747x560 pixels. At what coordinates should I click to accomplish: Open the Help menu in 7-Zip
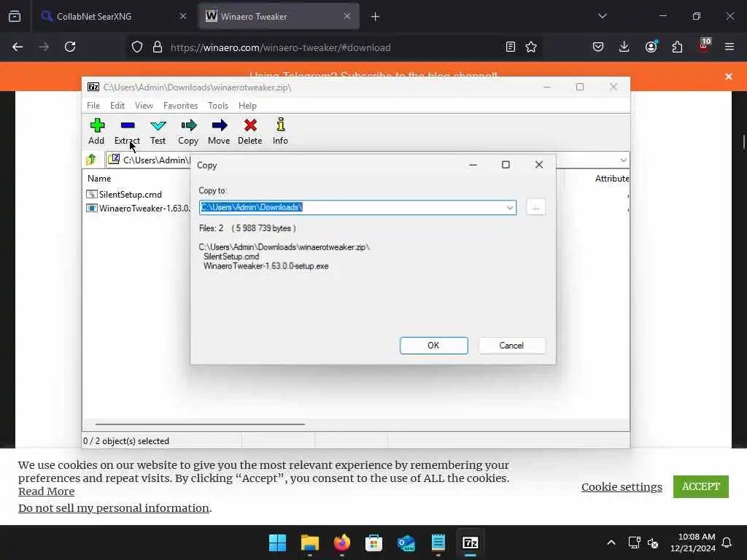(x=248, y=106)
